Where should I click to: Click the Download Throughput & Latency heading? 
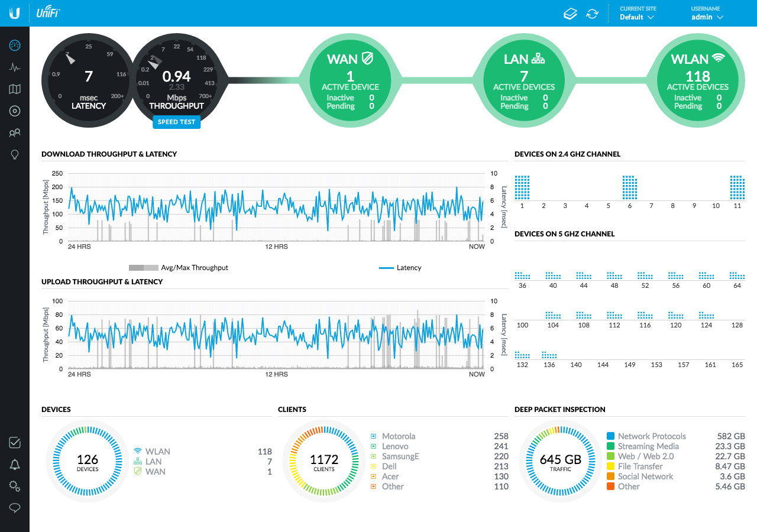[109, 154]
